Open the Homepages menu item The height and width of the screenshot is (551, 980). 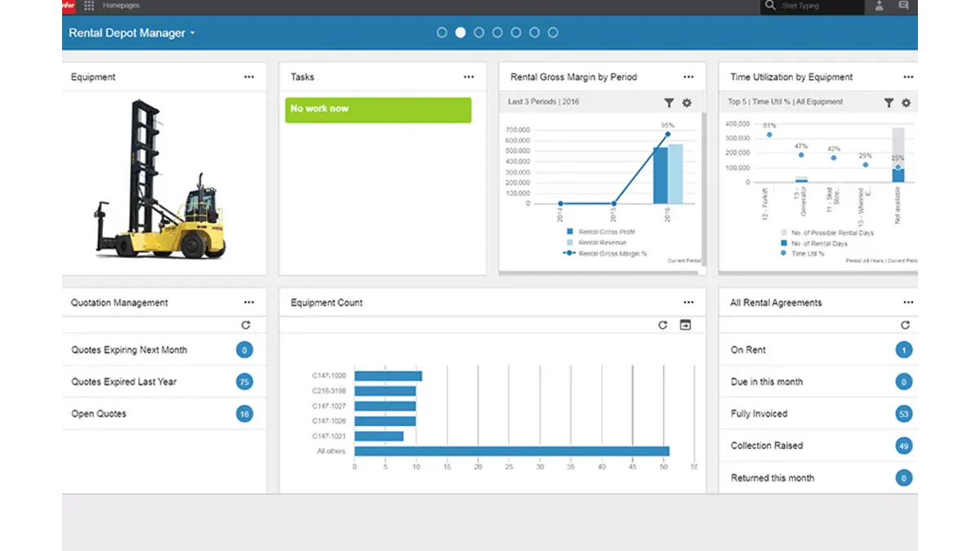pos(121,6)
